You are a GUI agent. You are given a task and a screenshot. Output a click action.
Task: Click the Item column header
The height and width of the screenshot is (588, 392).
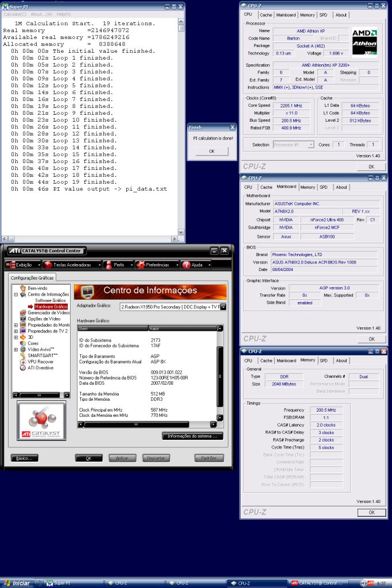point(113,328)
